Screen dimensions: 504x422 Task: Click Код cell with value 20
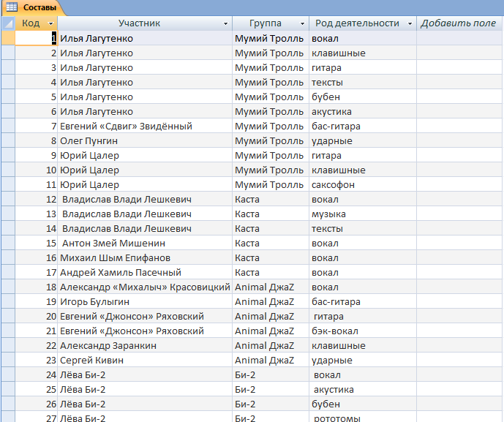pos(36,316)
